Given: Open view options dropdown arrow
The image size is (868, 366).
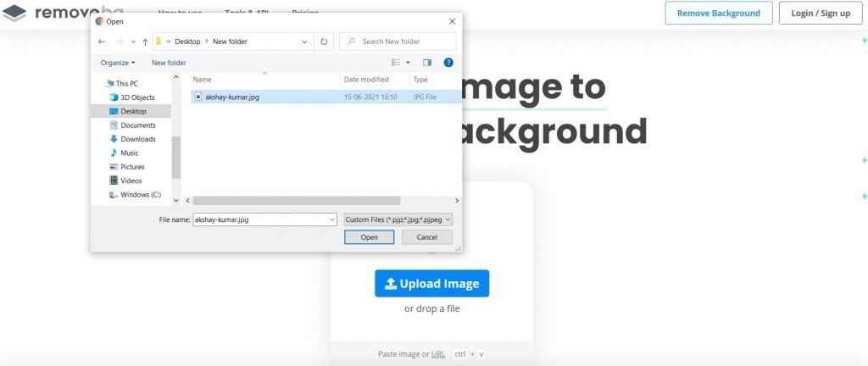Looking at the screenshot, I should pyautogui.click(x=408, y=63).
